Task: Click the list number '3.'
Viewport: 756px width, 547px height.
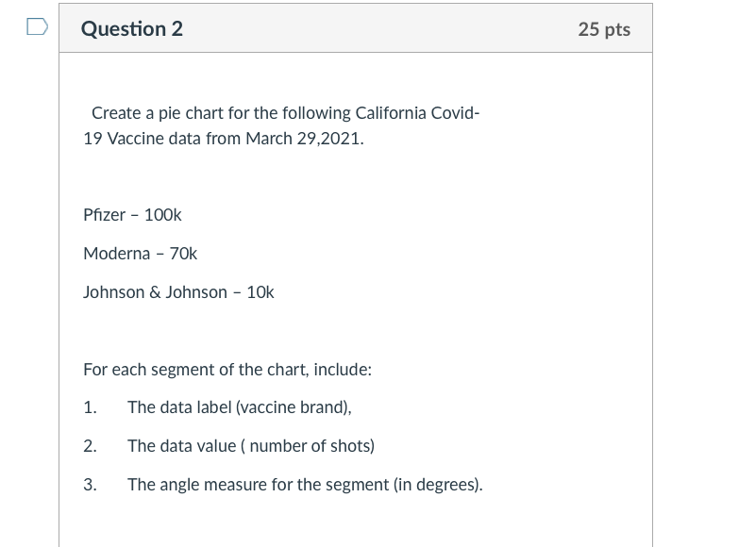Action: click(x=90, y=485)
